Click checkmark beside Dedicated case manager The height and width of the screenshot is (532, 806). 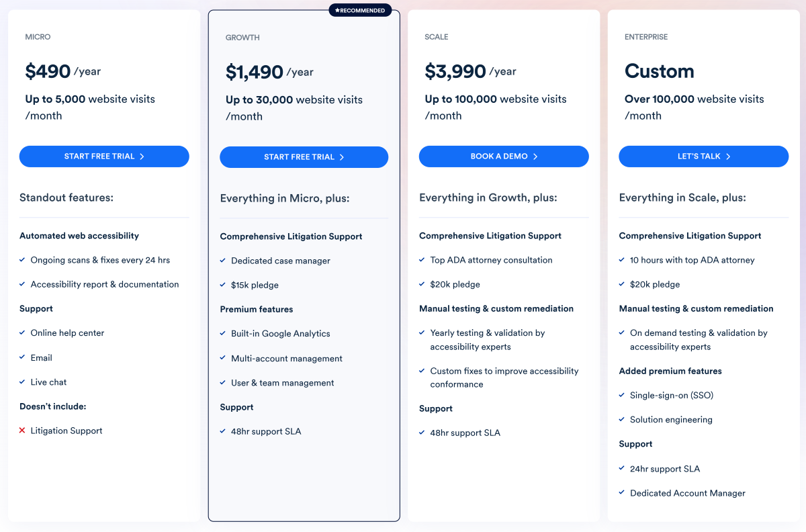pyautogui.click(x=223, y=261)
